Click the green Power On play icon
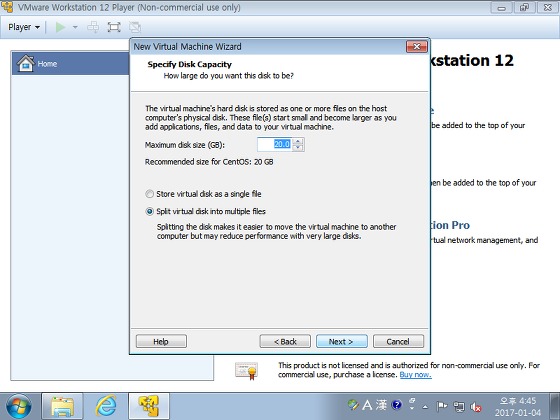 click(x=60, y=27)
